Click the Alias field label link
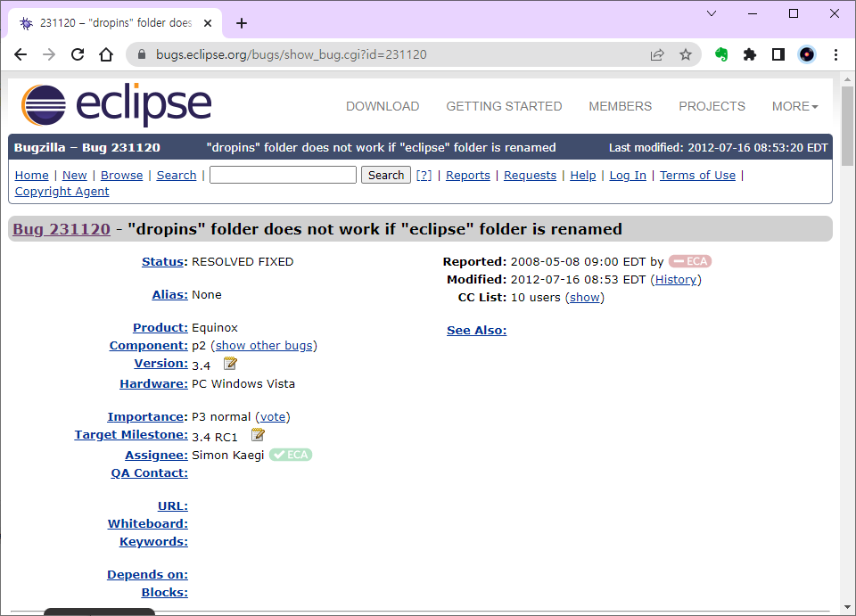Screen dimensions: 856x616 click(x=169, y=295)
